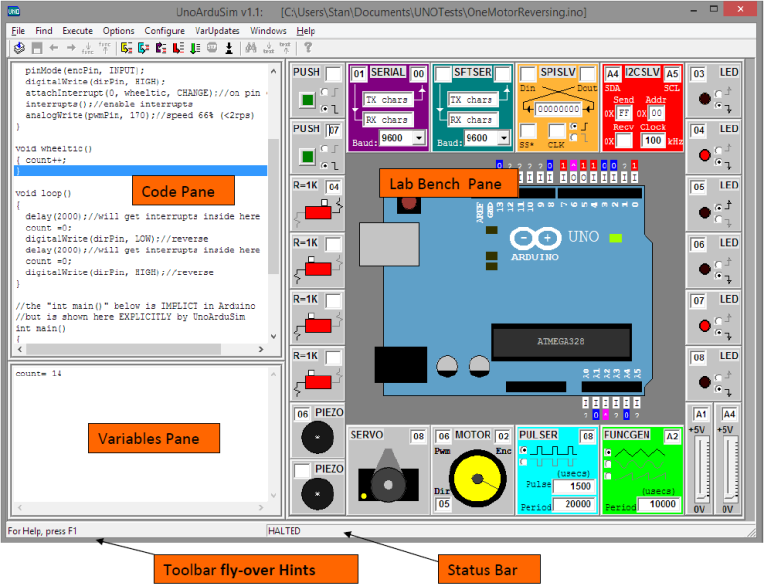
Task: Click the Step Out purple arrow icon
Action: click(x=161, y=48)
